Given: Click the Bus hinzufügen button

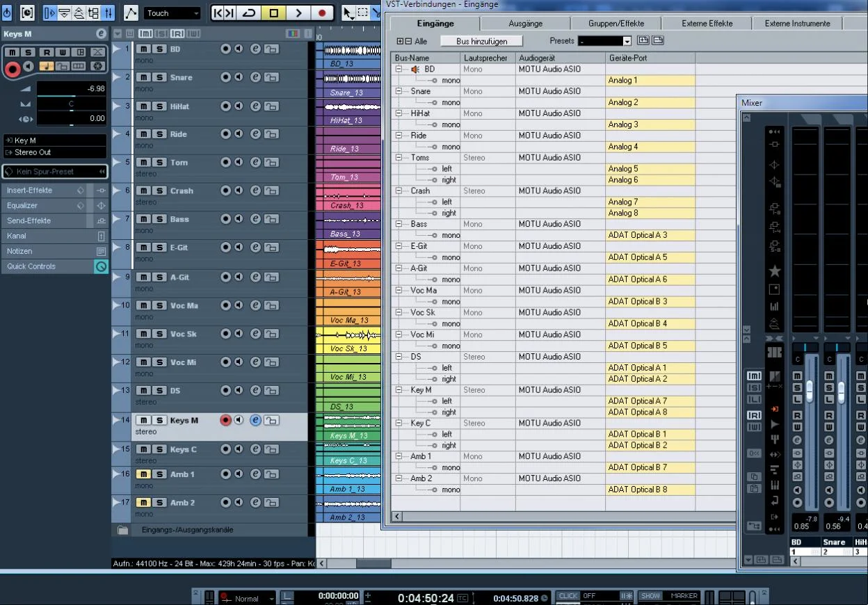Looking at the screenshot, I should click(481, 42).
